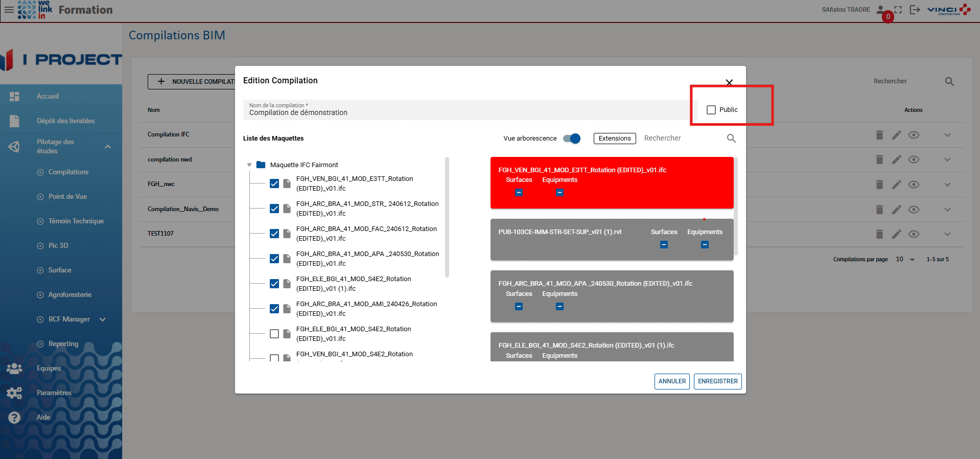
Task: Open the fullscreen icon in header
Action: pos(898,10)
